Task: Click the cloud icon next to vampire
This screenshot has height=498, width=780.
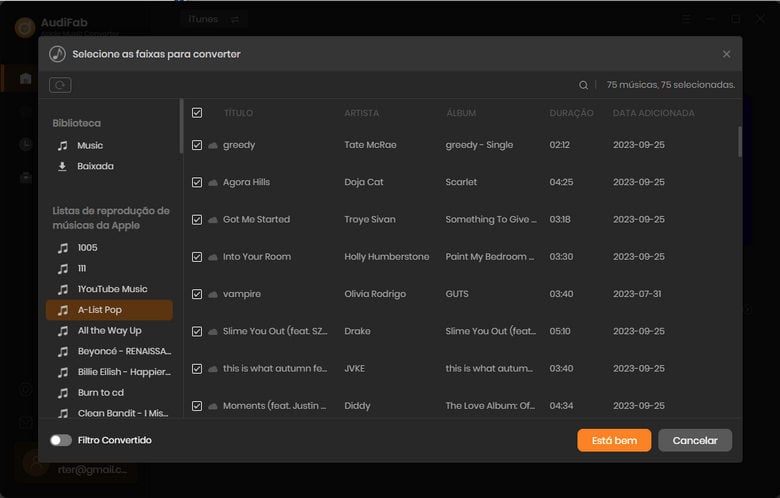Action: pyautogui.click(x=213, y=295)
